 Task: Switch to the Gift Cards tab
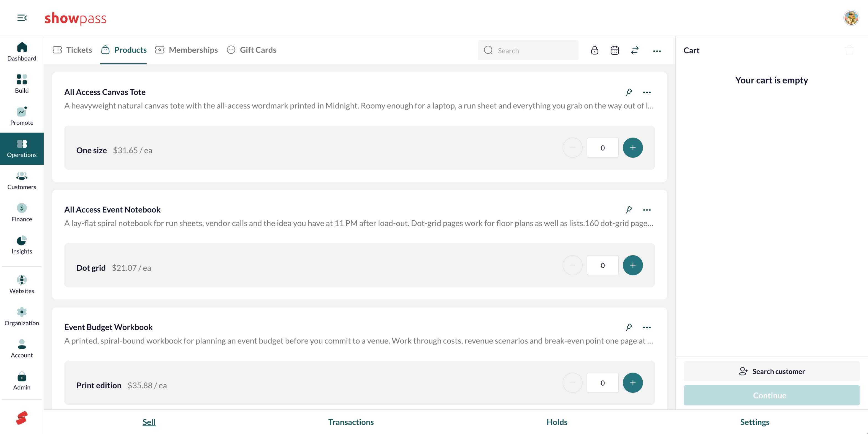coord(251,50)
